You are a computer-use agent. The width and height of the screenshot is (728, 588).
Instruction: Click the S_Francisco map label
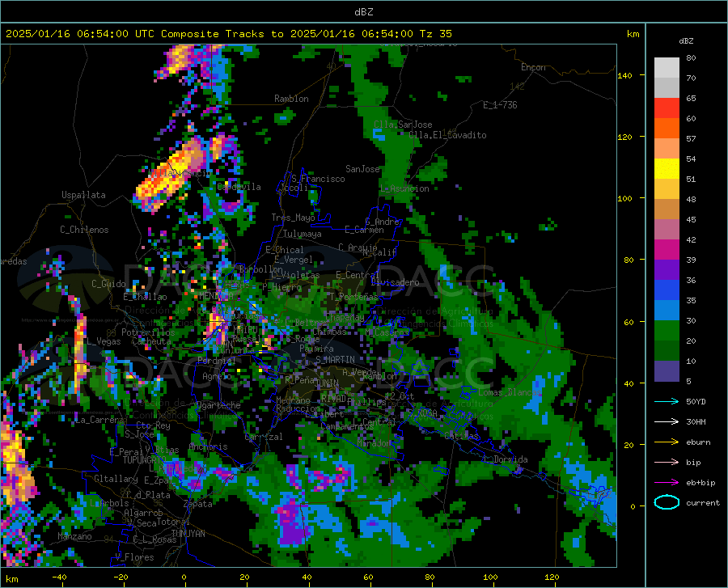[318, 179]
